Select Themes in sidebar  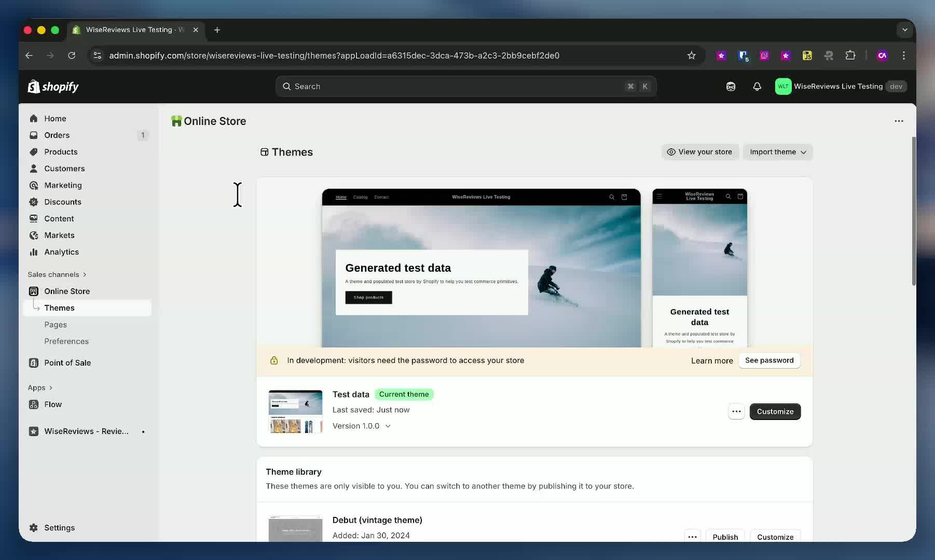point(87,308)
